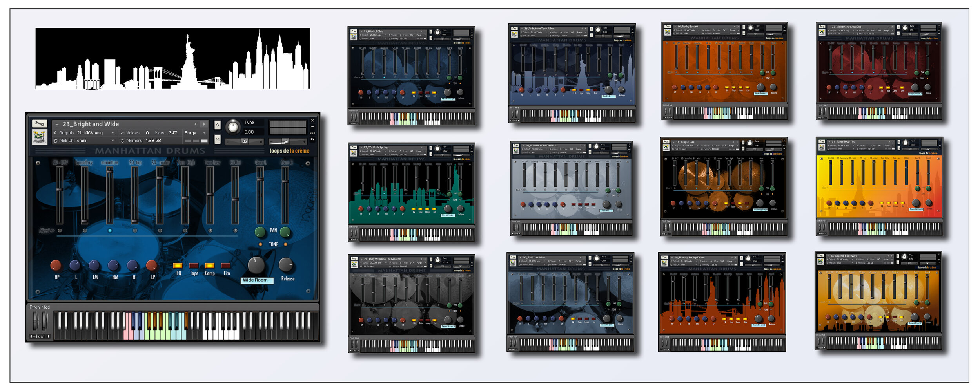Viewport: 980px width, 392px height.
Task: Click the L-R pan slider in header
Action: pos(244,141)
